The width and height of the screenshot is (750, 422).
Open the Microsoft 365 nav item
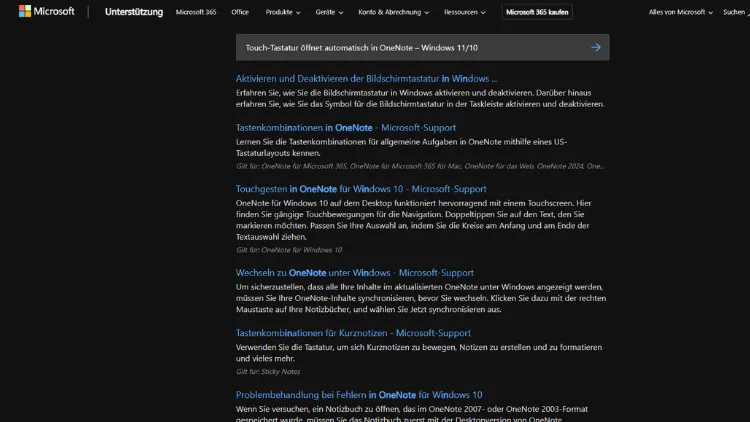[196, 13]
